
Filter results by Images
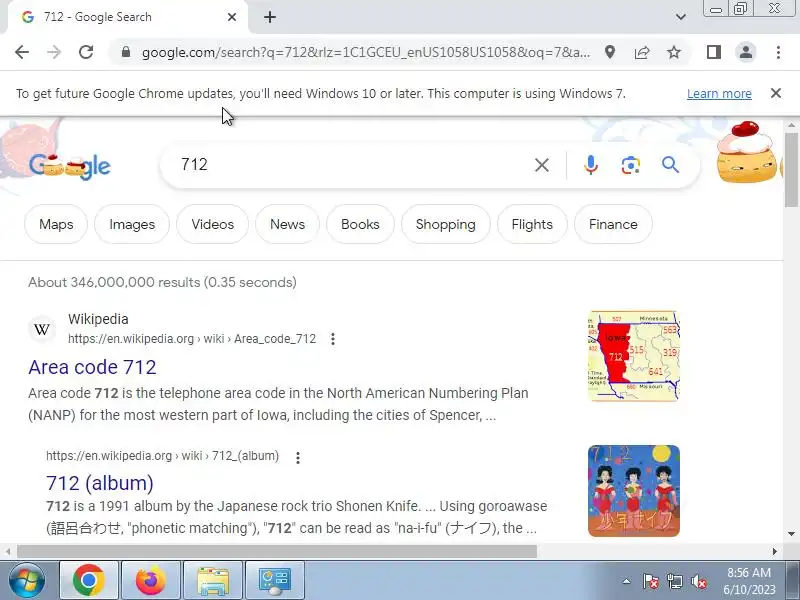132,224
